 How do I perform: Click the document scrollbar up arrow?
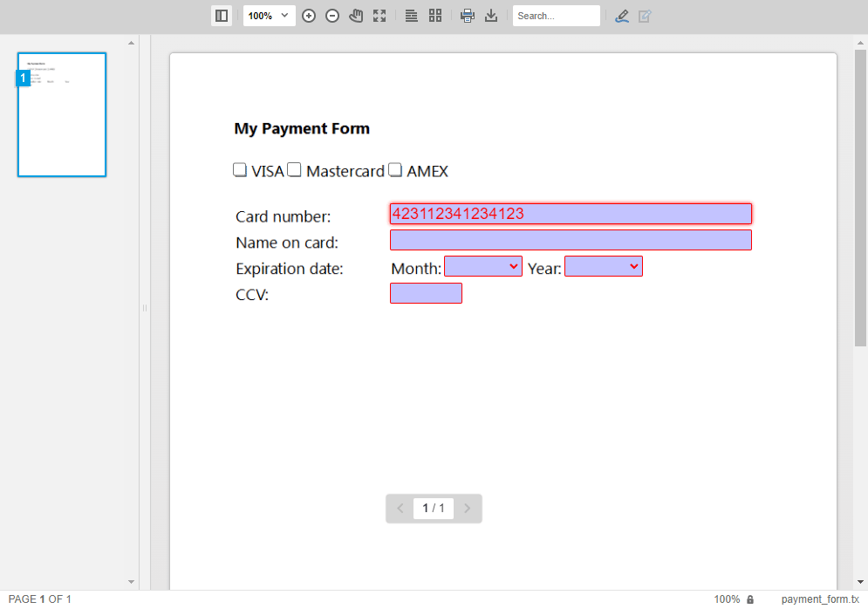(x=860, y=43)
